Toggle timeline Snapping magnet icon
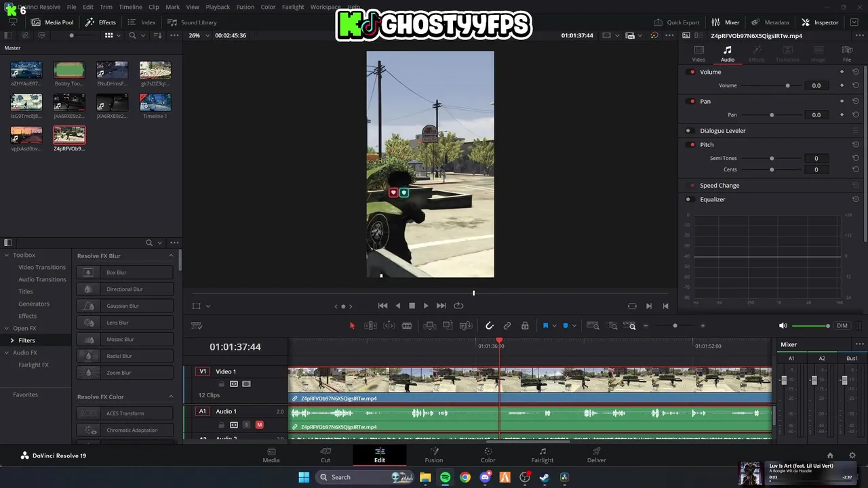This screenshot has width=868, height=488. (490, 326)
